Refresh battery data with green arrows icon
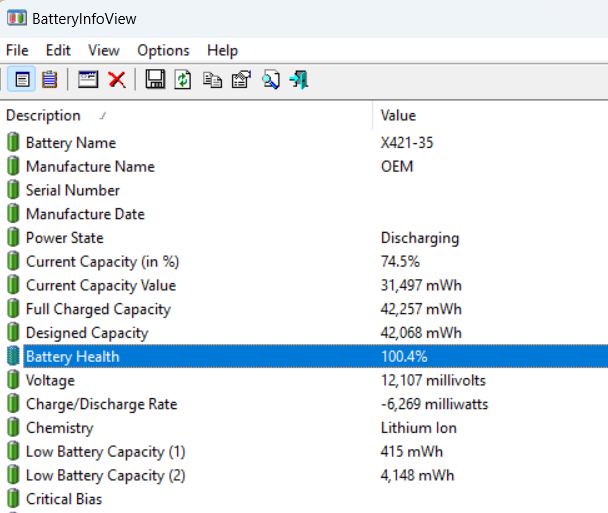This screenshot has width=608, height=513. [183, 80]
